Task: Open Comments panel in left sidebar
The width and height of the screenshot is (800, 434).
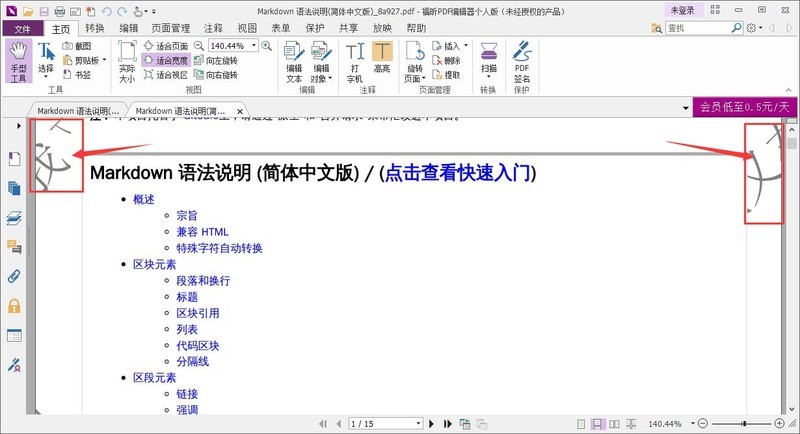Action: 14,247
